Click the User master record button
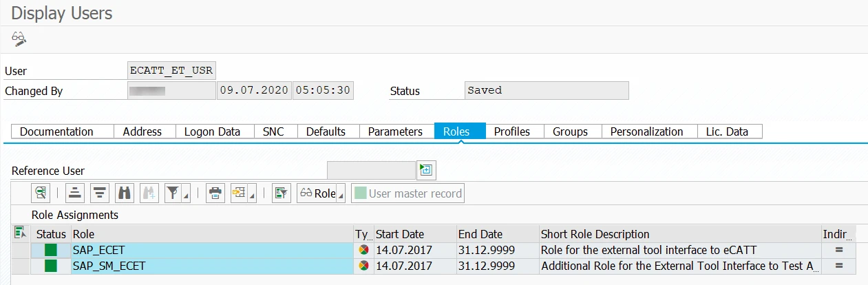The height and width of the screenshot is (285, 868). tap(407, 193)
